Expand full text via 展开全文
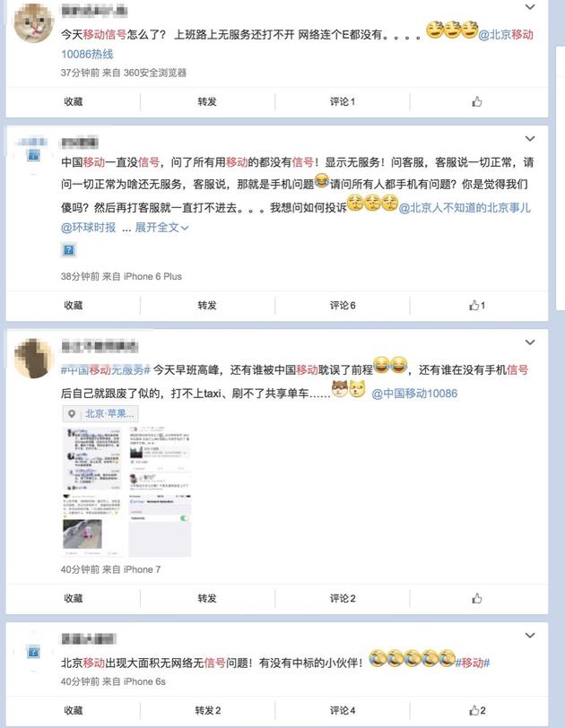The height and width of the screenshot is (728, 565). pos(161,228)
